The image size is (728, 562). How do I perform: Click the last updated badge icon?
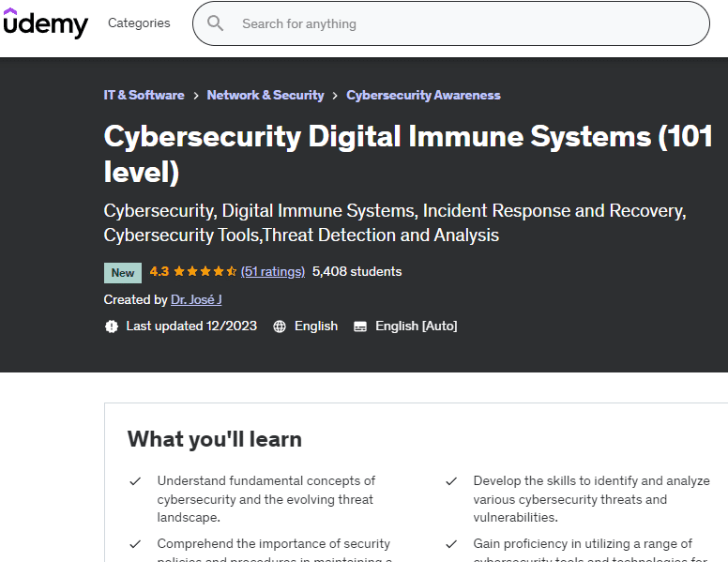click(112, 327)
